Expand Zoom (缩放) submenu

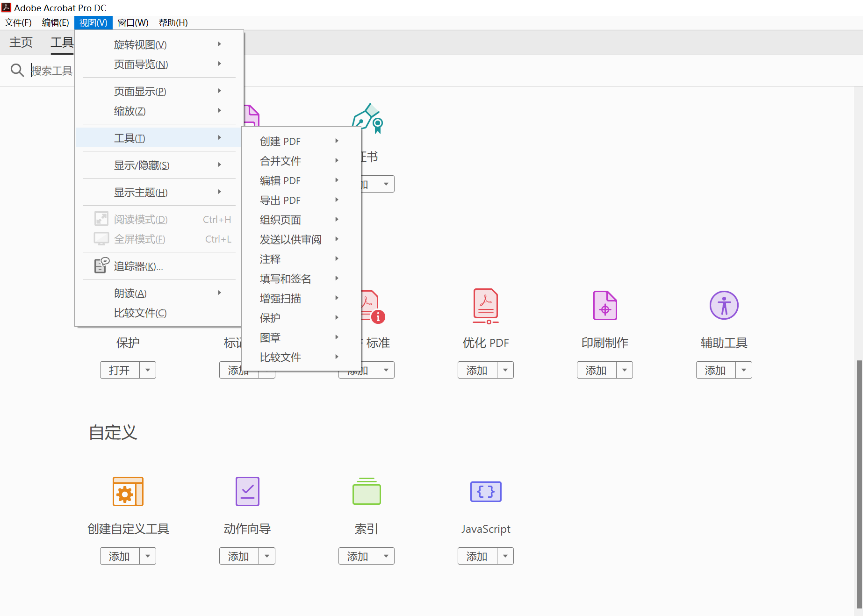(159, 111)
